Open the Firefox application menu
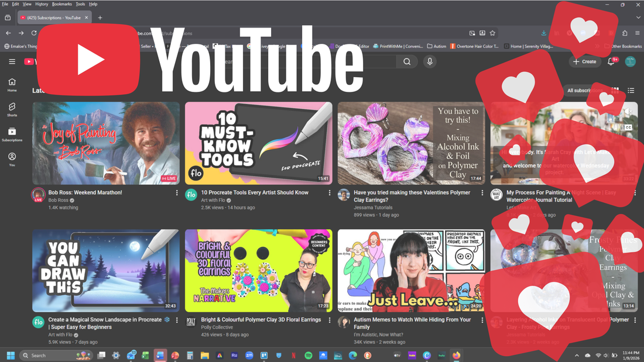This screenshot has height=362, width=644. (x=638, y=33)
